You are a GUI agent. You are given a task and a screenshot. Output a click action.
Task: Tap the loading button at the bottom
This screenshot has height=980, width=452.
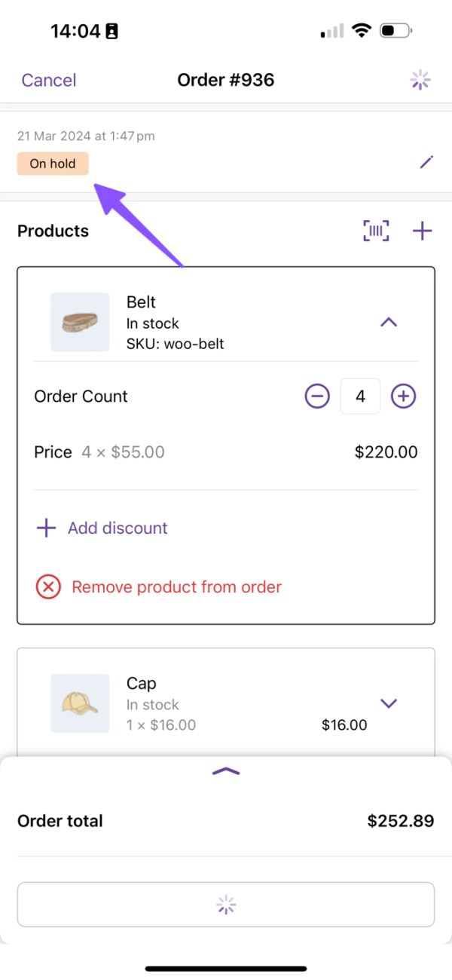(x=226, y=904)
